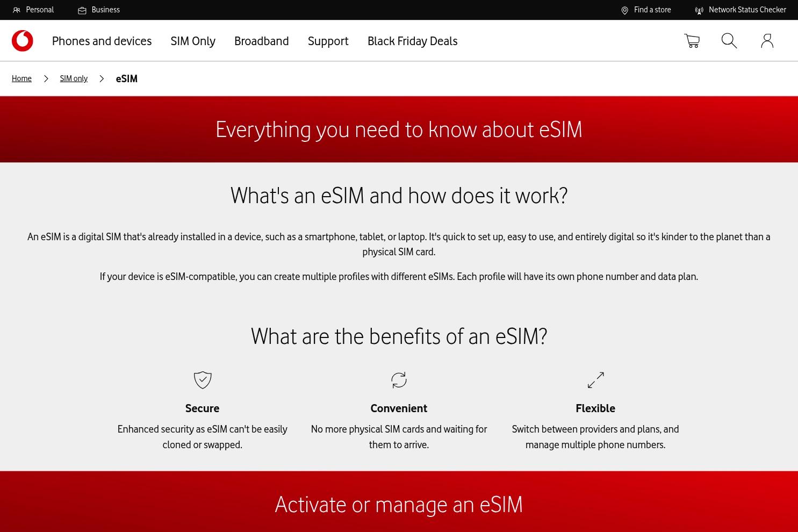
Task: Click paragraph starting 'If your device is eSIM-compatible'
Action: 399,277
